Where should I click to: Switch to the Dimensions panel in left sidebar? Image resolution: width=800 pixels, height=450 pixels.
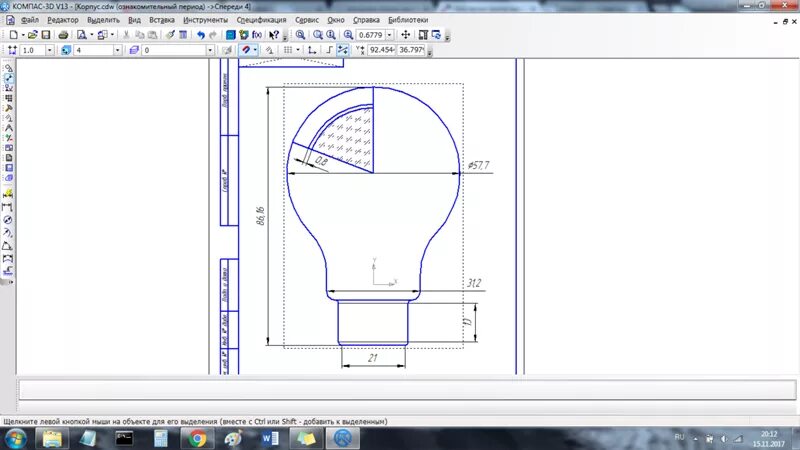[x=9, y=78]
